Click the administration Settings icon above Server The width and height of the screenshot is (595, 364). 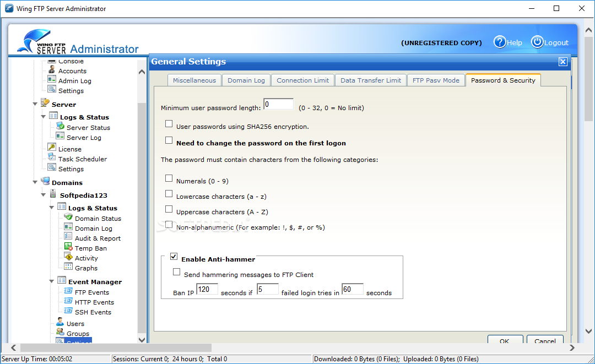tap(52, 89)
